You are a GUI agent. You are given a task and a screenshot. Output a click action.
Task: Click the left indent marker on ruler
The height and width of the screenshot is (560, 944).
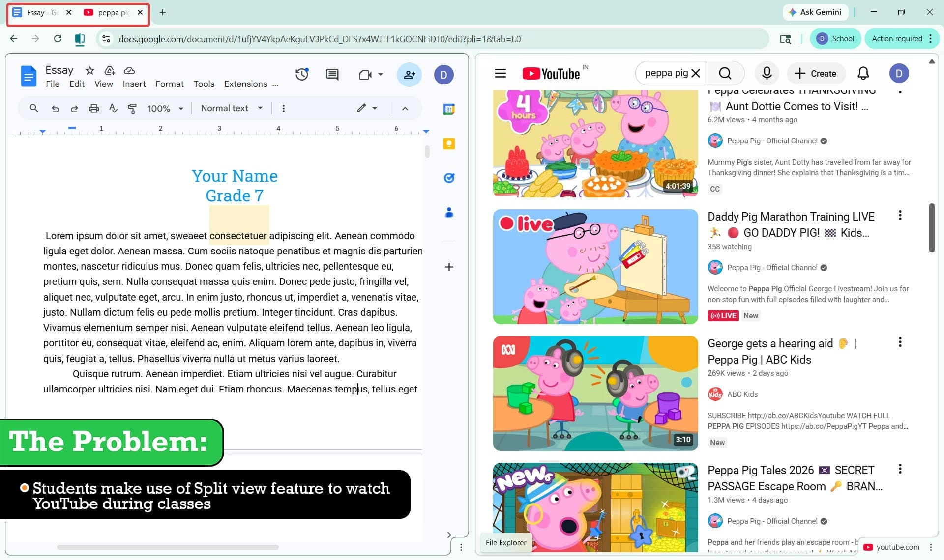(43, 132)
